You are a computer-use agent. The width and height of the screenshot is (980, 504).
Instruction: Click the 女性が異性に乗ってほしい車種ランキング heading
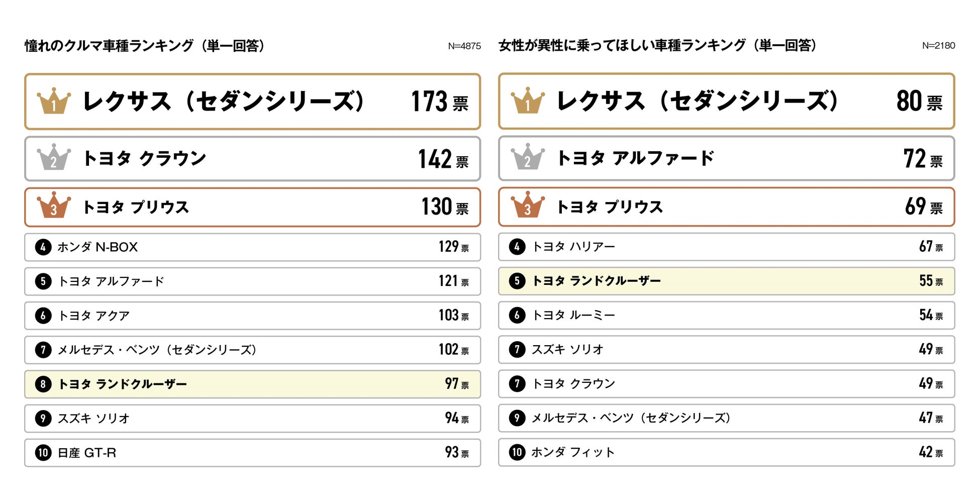(658, 46)
